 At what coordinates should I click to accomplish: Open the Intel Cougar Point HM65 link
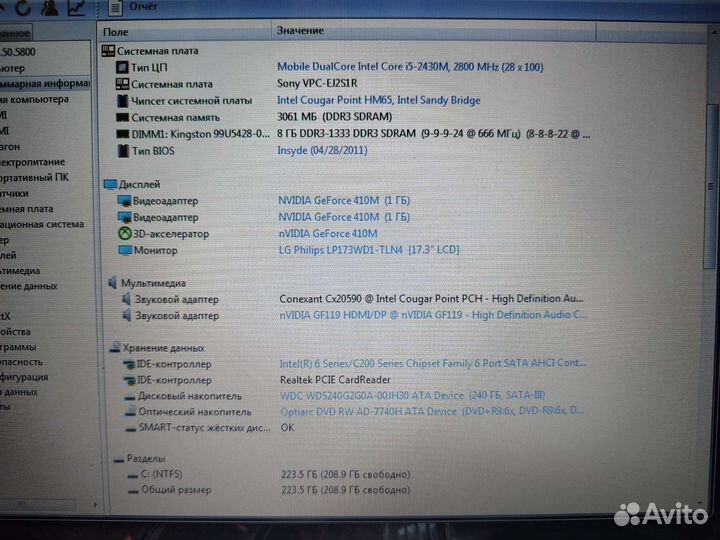pyautogui.click(x=378, y=100)
